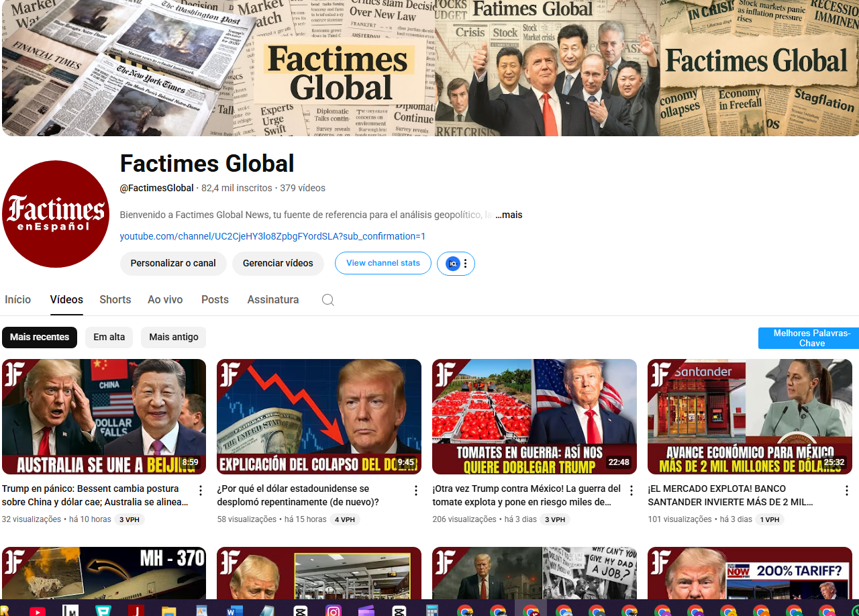The width and height of the screenshot is (859, 616).
Task: Switch to the Assinatura tab
Action: (273, 299)
